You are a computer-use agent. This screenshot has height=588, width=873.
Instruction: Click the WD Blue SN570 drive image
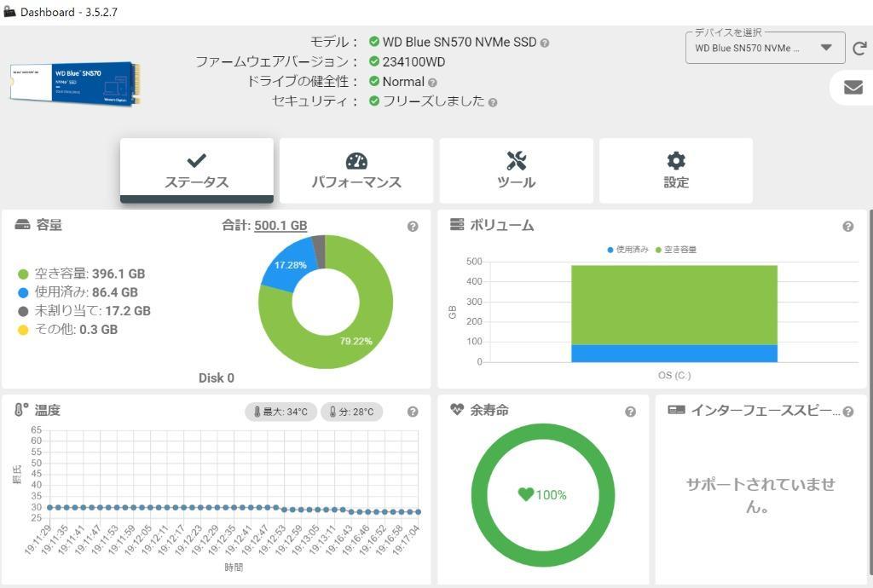pyautogui.click(x=75, y=84)
